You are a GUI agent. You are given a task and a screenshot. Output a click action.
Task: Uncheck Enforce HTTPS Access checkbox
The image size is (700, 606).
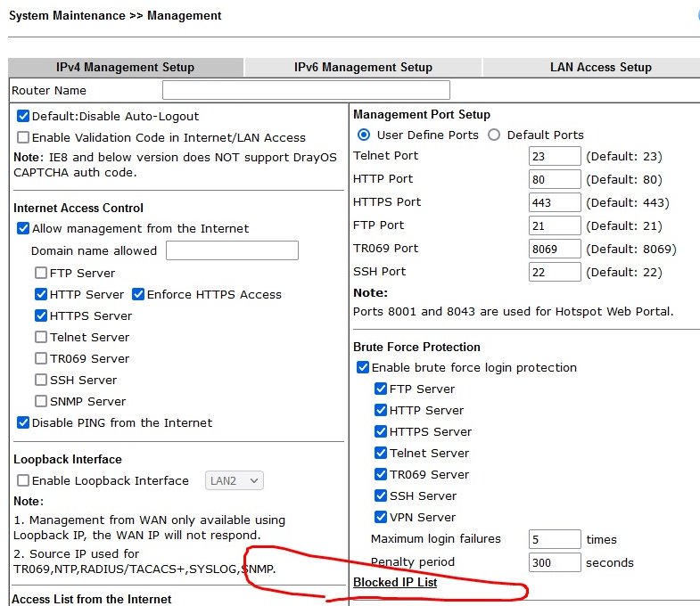[x=138, y=295]
